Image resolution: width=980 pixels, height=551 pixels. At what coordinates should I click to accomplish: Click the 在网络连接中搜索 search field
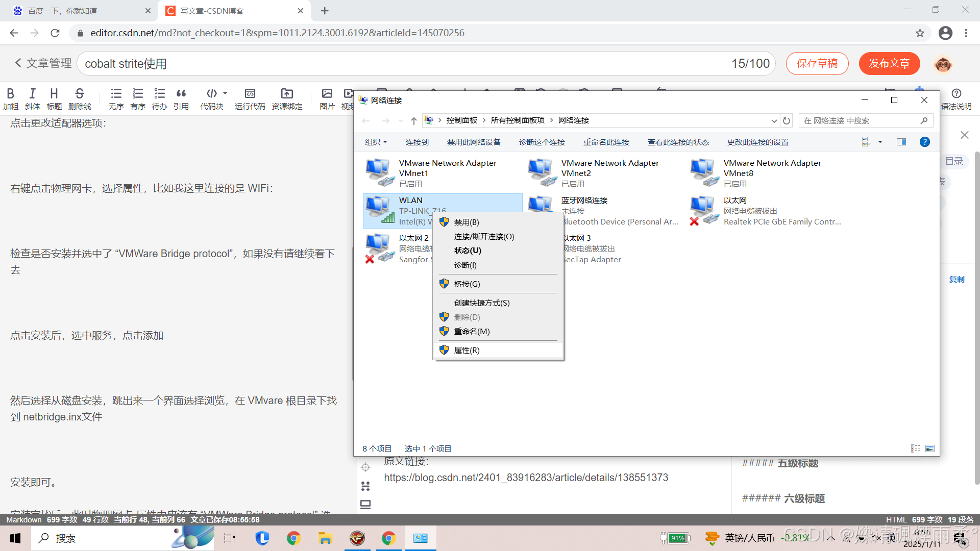click(x=860, y=121)
